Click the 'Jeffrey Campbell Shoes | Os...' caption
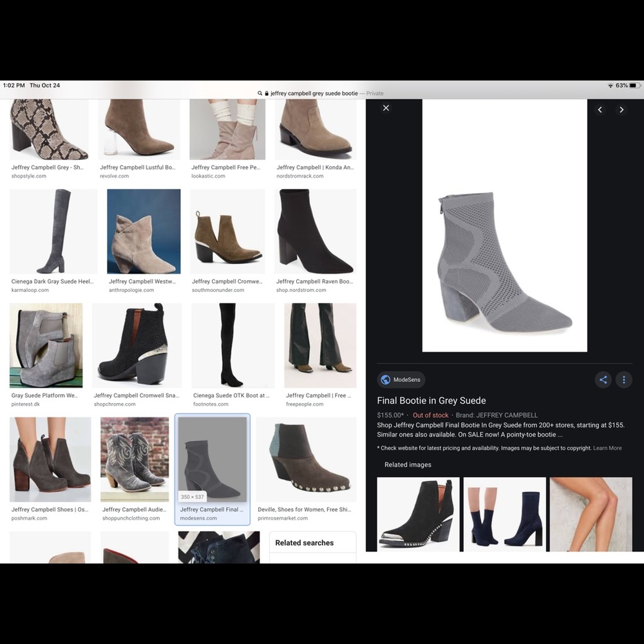The width and height of the screenshot is (644, 644). click(x=50, y=509)
